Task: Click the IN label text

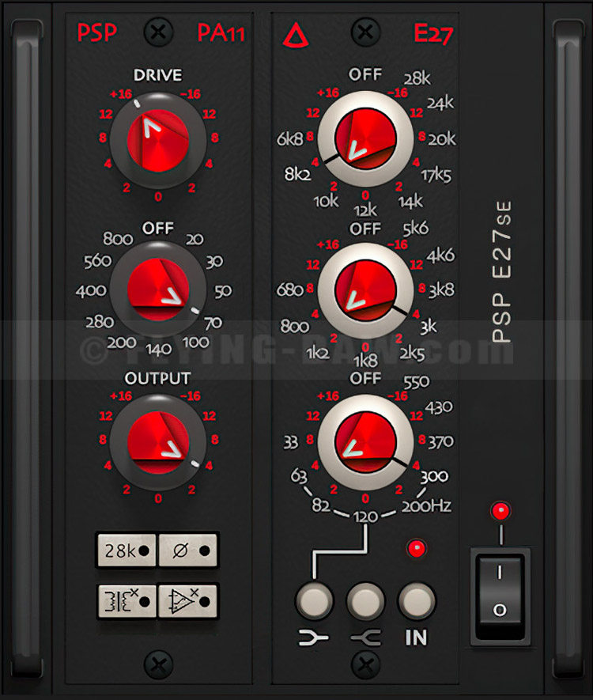Action: tap(416, 638)
